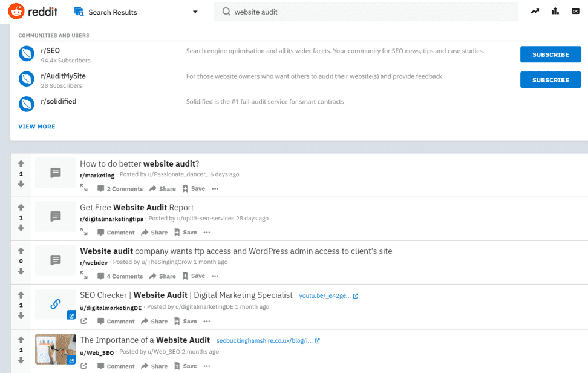The height and width of the screenshot is (373, 588).
Task: Downvote the 'Website audit company wants ftp access' post
Action: [21, 271]
